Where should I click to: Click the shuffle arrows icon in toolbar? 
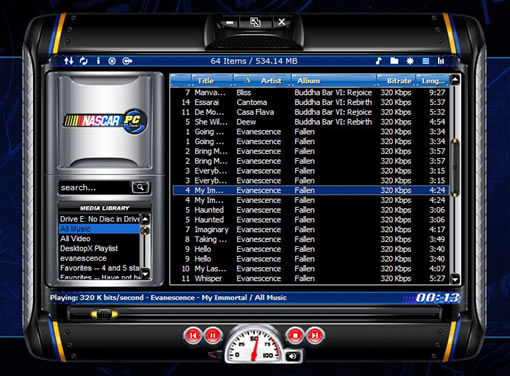(x=69, y=61)
